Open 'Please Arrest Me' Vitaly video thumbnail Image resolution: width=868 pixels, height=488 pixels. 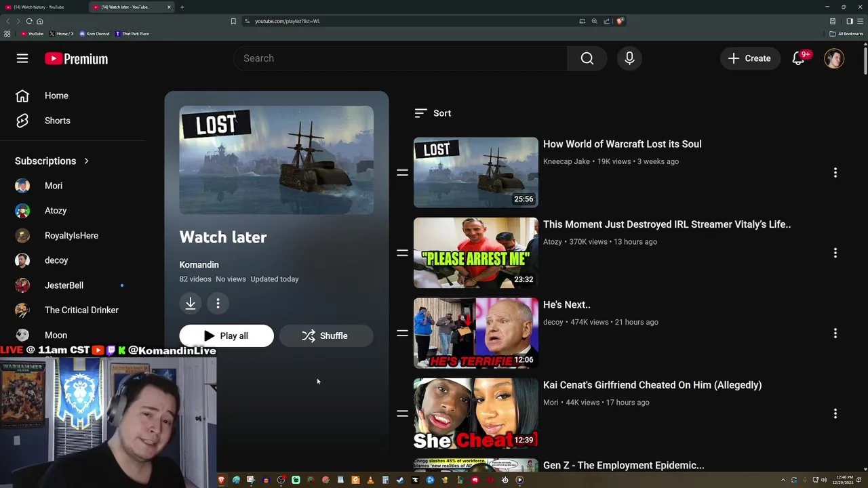(476, 253)
